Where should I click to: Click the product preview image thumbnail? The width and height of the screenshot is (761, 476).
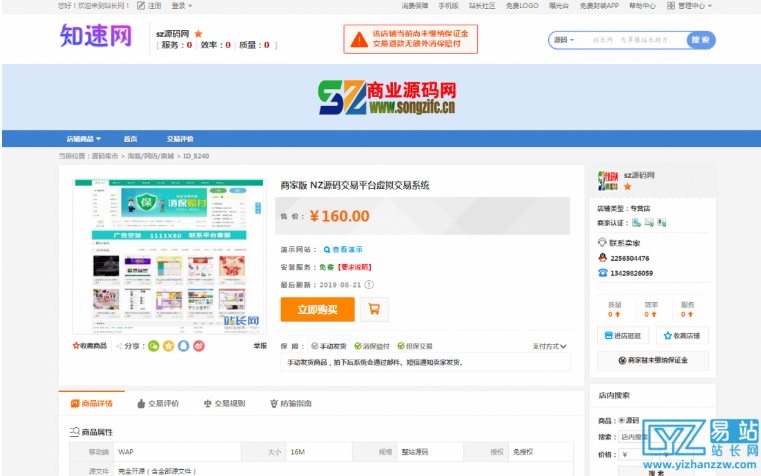(169, 256)
